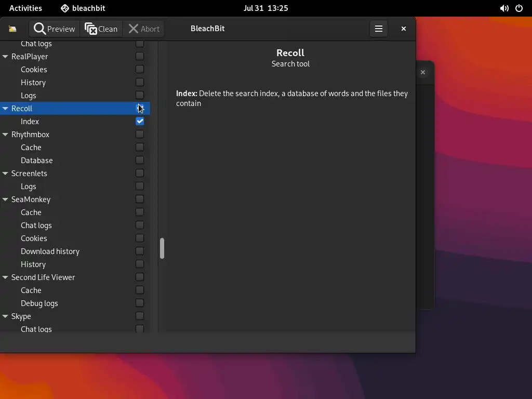Select the RealPlayer row label
Screen dimensions: 532x399
(30, 57)
